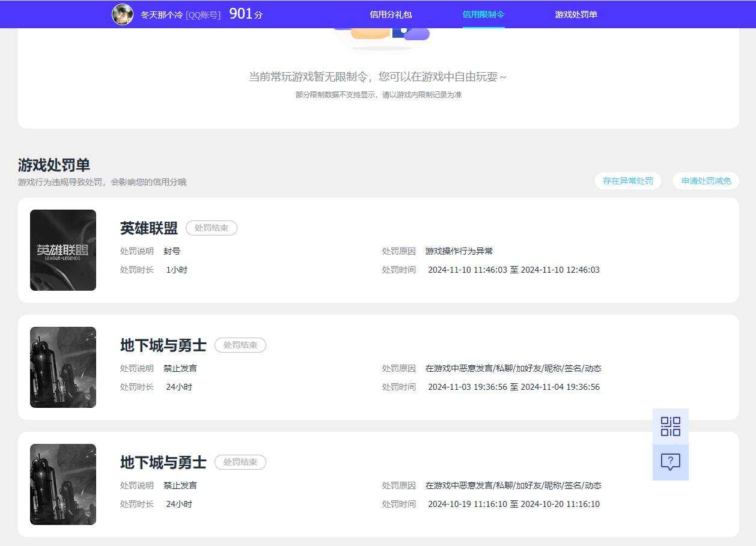Click the user avatar in the header
This screenshot has height=546, width=756.
point(123,14)
